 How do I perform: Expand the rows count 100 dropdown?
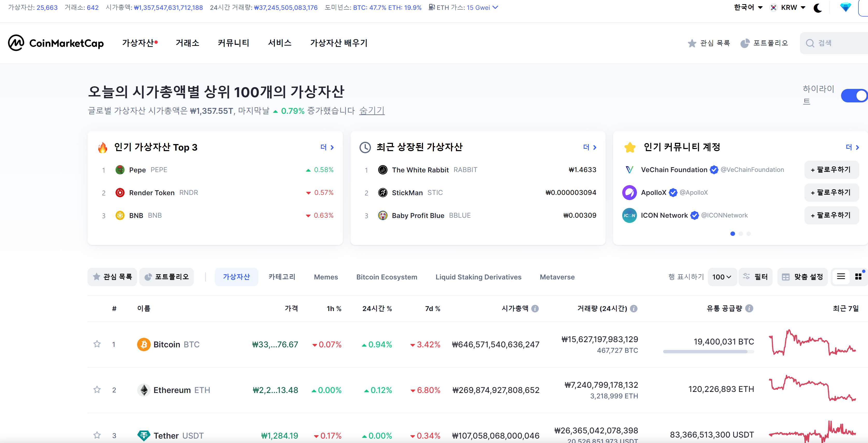721,277
